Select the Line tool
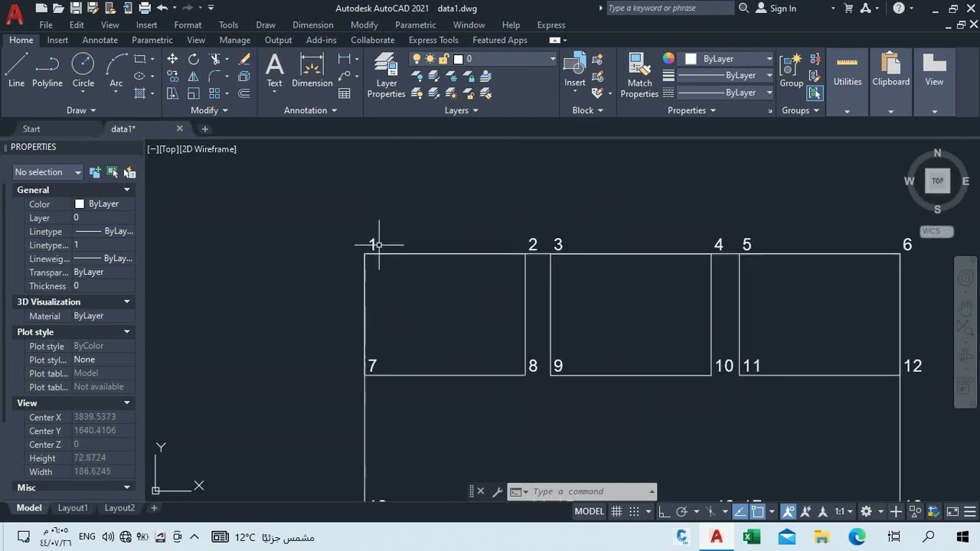980x551 pixels. [x=16, y=70]
